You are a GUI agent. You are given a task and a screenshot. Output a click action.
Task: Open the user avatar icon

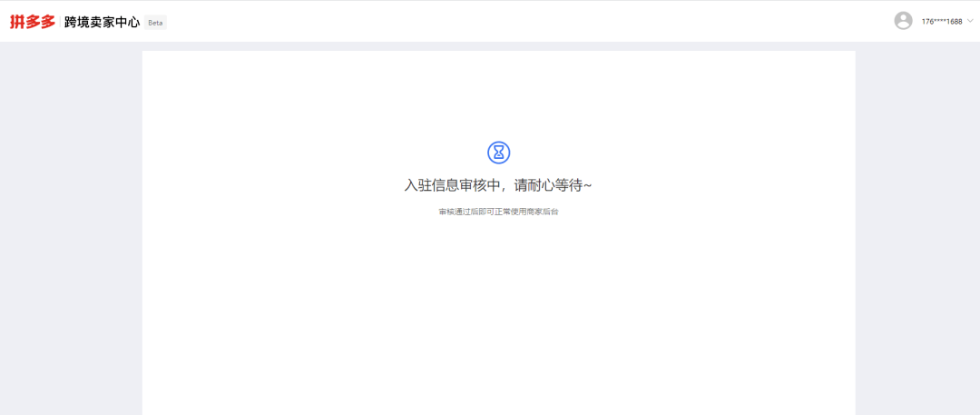pyautogui.click(x=903, y=21)
